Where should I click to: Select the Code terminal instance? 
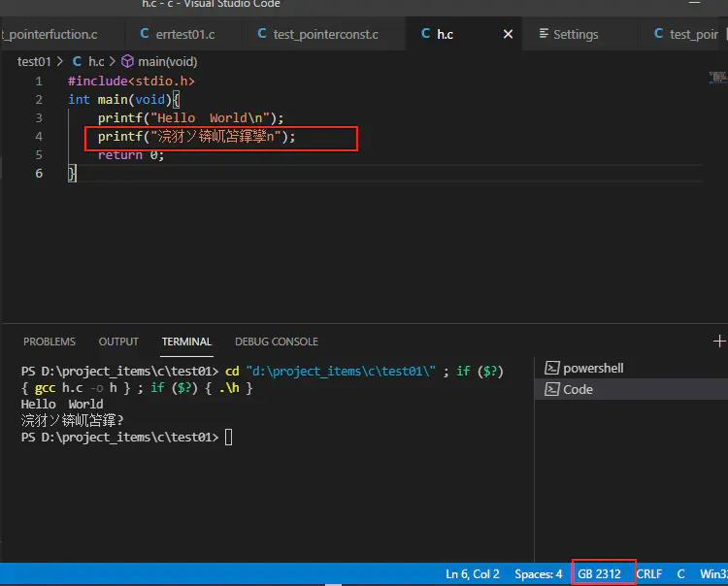(x=577, y=389)
